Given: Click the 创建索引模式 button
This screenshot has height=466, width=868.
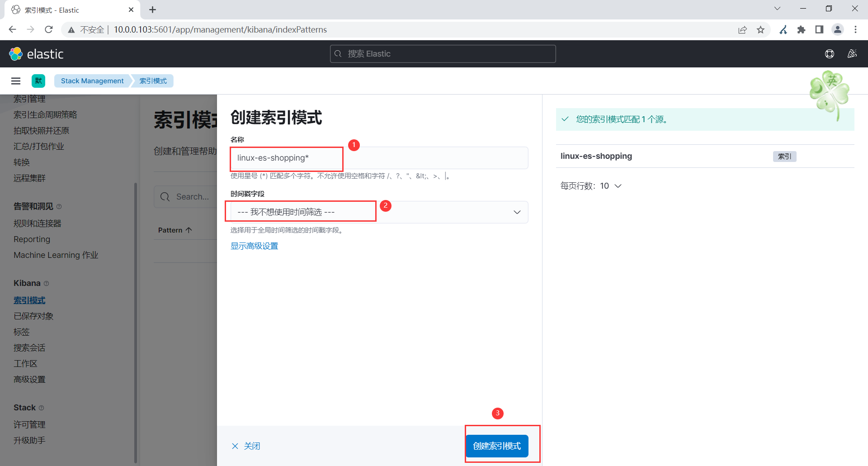Looking at the screenshot, I should (x=497, y=446).
